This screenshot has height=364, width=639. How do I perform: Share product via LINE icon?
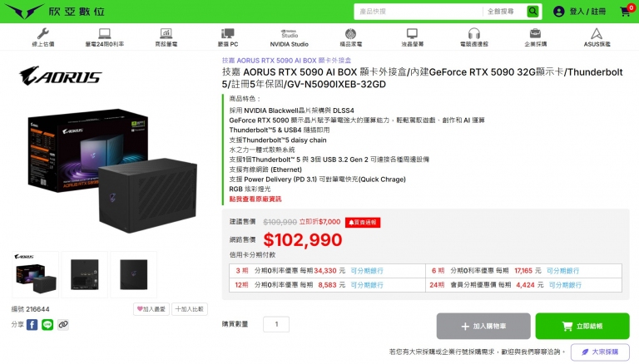coord(47,324)
